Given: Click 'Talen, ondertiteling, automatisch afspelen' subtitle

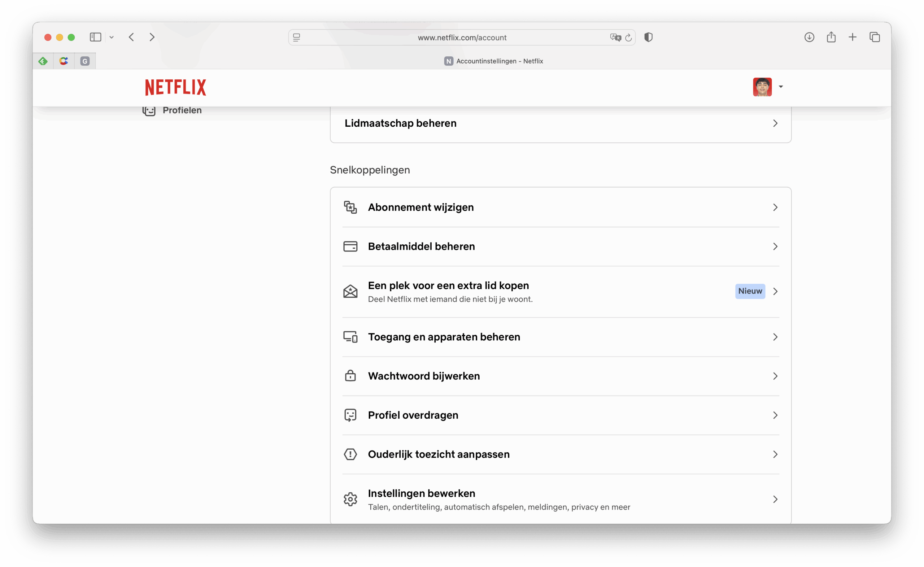Looking at the screenshot, I should click(x=499, y=507).
